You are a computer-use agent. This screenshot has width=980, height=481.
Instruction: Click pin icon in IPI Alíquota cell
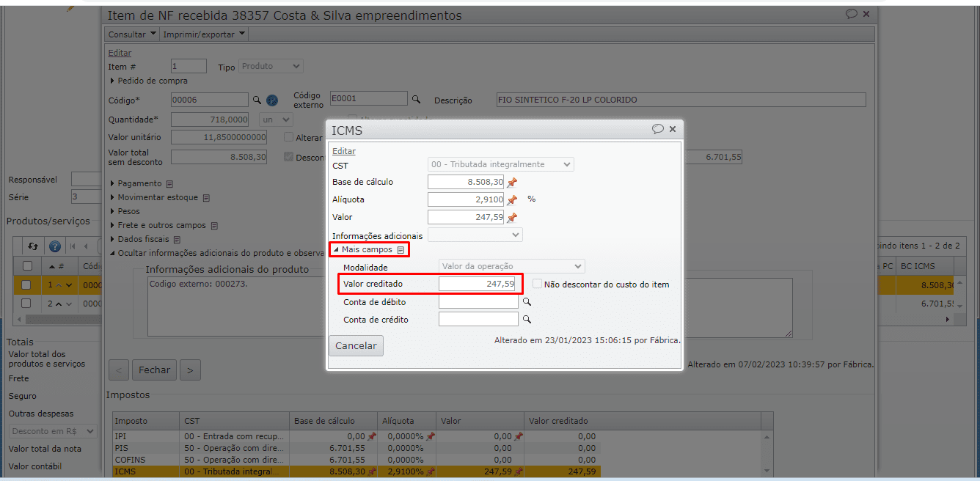[431, 436]
